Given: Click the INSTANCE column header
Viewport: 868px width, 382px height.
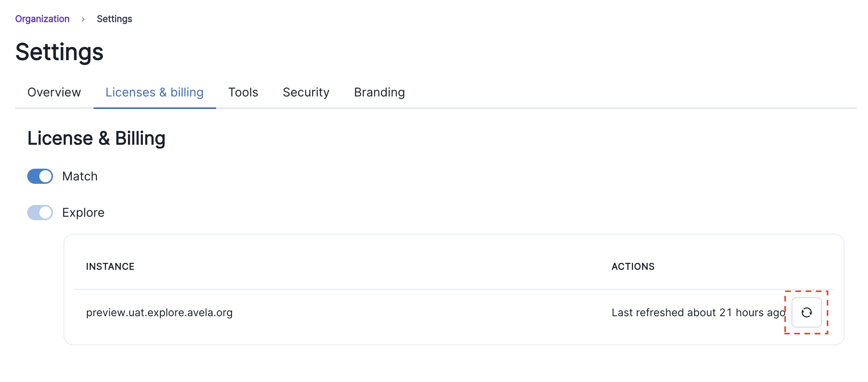Looking at the screenshot, I should coord(110,267).
